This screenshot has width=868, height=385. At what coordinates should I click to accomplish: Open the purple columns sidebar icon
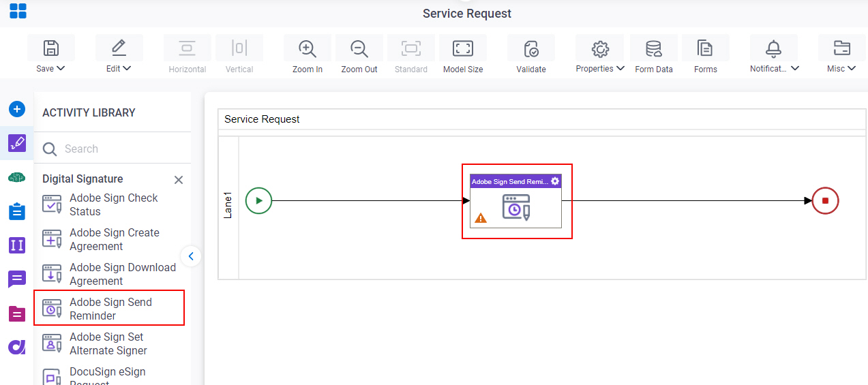17,245
